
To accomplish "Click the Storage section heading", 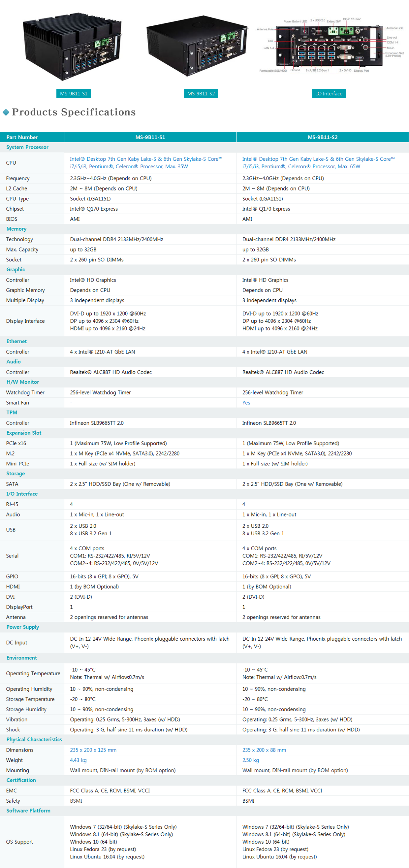I will 16,474.
